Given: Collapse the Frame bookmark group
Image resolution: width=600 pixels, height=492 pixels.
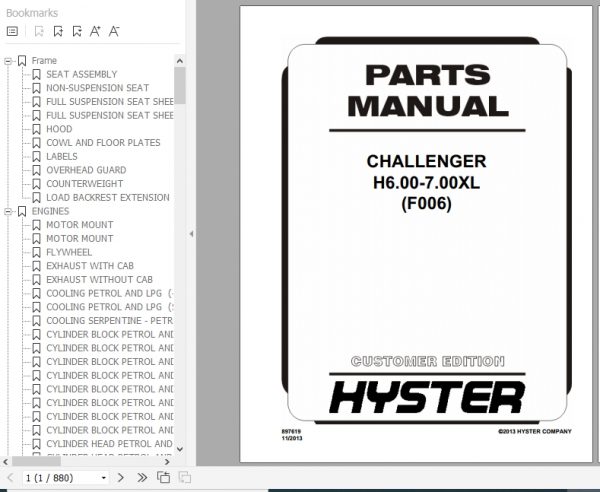Looking at the screenshot, I should click(x=8, y=61).
